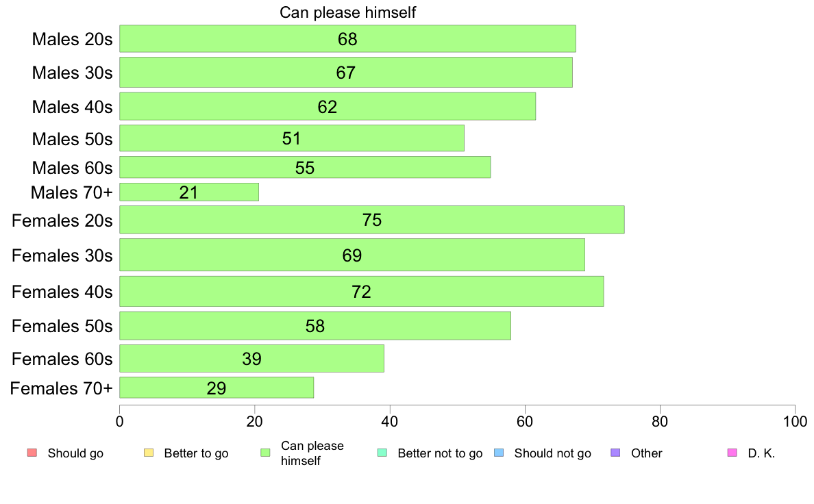The height and width of the screenshot is (504, 814).
Task: Click the Females 20s bar showing 75
Action: point(371,220)
